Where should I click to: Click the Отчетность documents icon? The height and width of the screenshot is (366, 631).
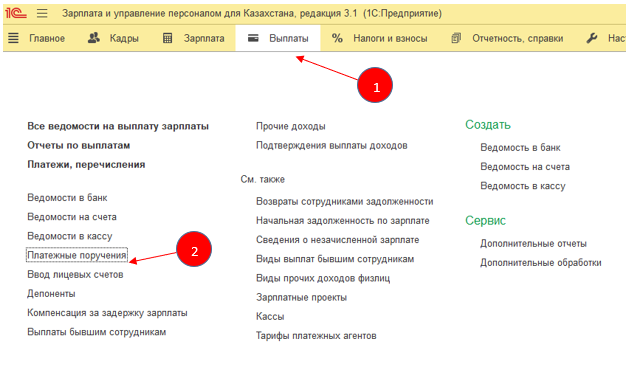click(x=456, y=38)
